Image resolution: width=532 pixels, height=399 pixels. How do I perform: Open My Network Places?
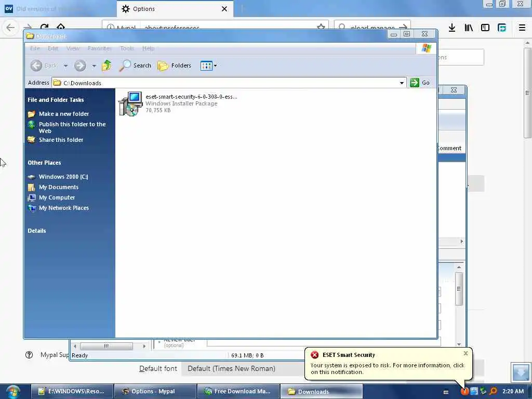(x=64, y=208)
